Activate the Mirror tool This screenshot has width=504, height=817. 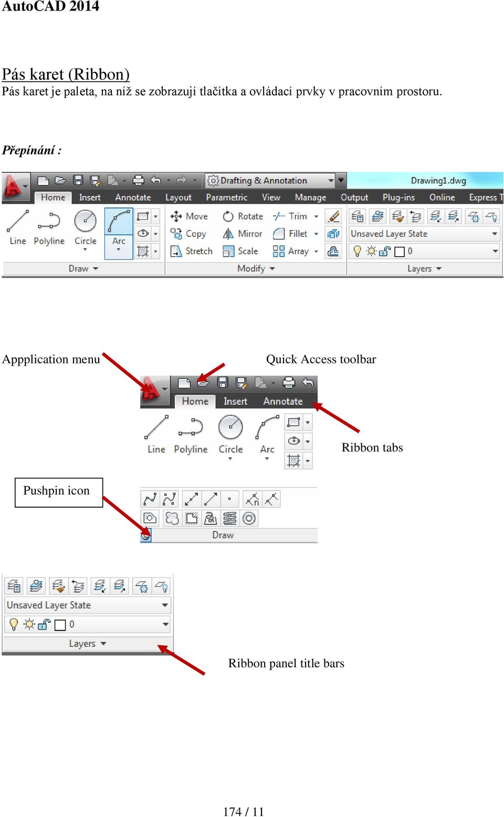pyautogui.click(x=243, y=234)
